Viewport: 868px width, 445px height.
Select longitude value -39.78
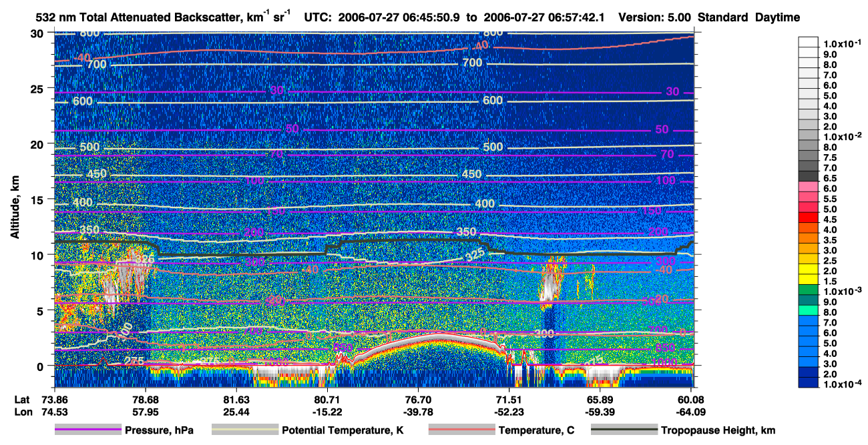click(418, 411)
